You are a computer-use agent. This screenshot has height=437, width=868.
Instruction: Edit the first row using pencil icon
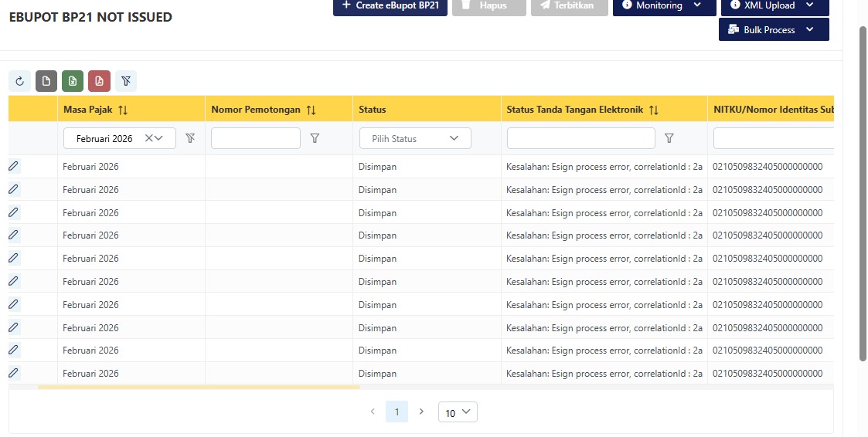pyautogui.click(x=14, y=166)
